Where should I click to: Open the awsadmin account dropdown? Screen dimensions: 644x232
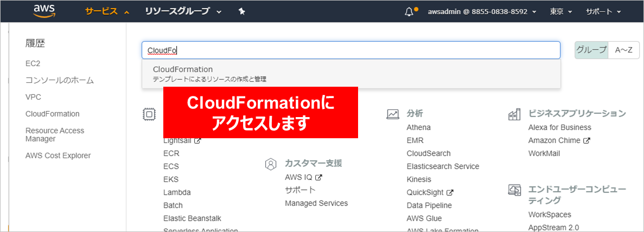(482, 11)
